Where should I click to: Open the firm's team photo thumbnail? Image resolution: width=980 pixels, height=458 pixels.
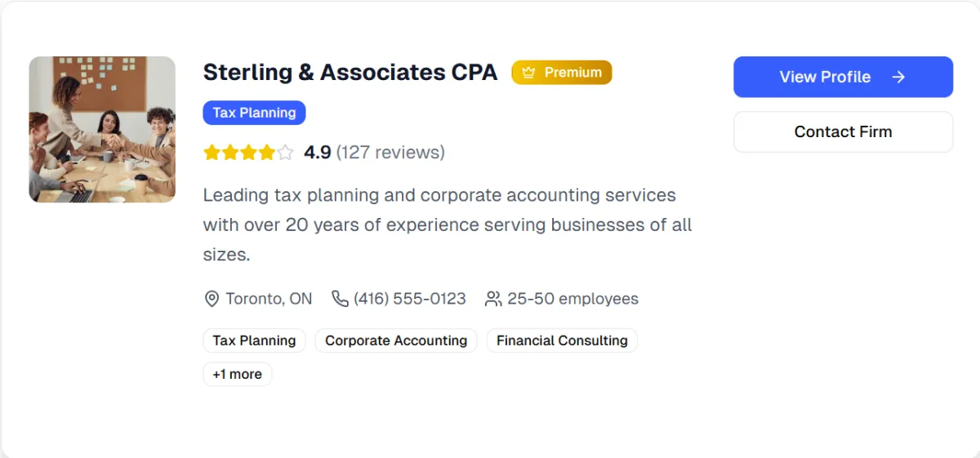[102, 129]
